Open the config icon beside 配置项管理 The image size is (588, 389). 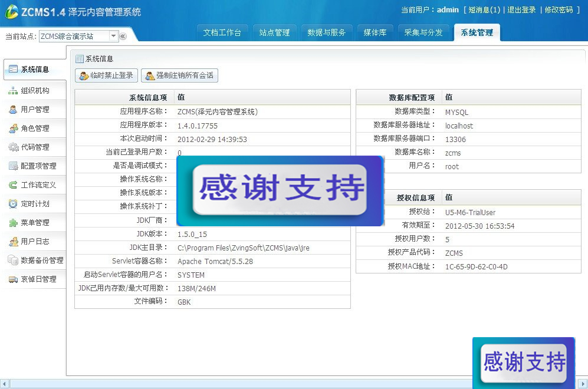tap(13, 166)
